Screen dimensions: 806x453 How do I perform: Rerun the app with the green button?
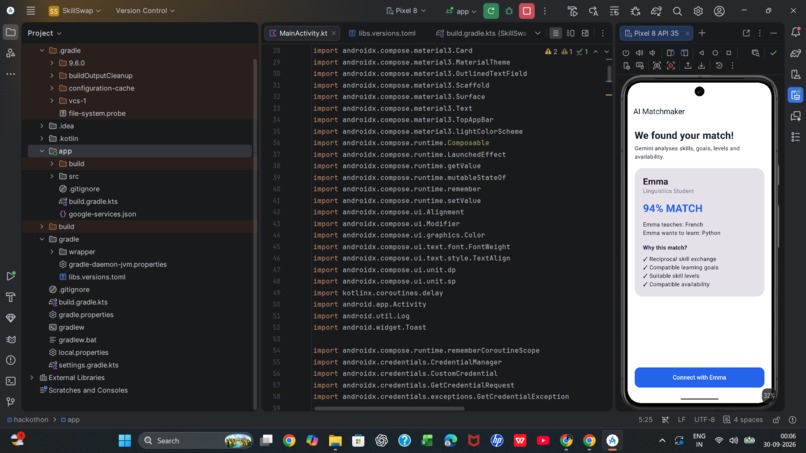(x=491, y=11)
